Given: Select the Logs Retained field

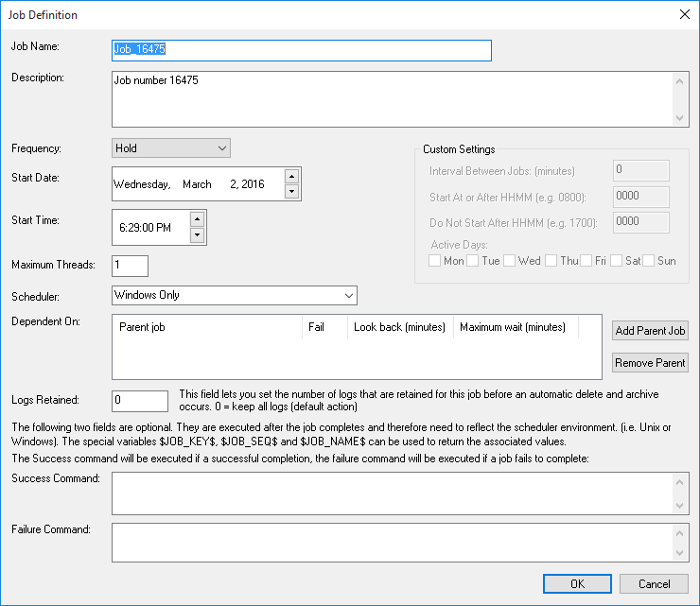Looking at the screenshot, I should (139, 400).
